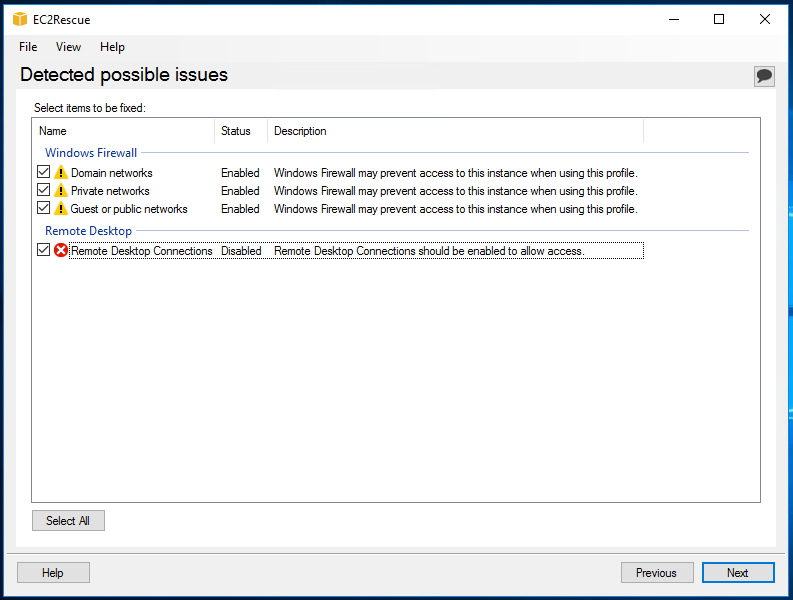Sort by the Name column header
Viewport: 793px width, 600px height.
123,131
